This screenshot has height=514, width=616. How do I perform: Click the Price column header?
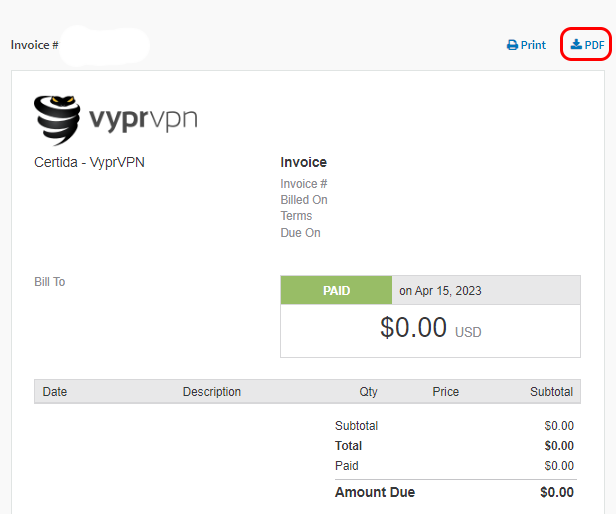pyautogui.click(x=446, y=392)
